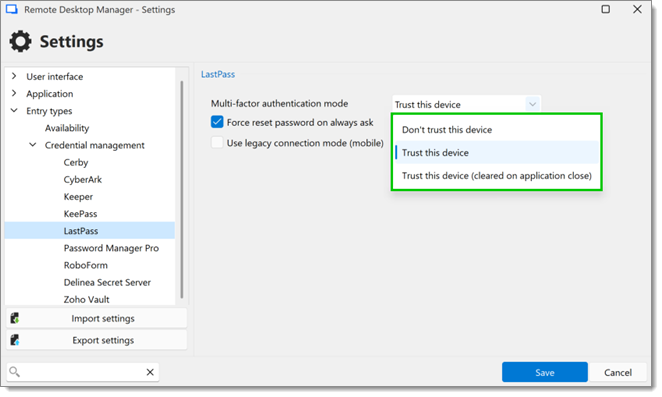Select Entry types in tree
Viewport: 662px width, 397px height.
(49, 111)
